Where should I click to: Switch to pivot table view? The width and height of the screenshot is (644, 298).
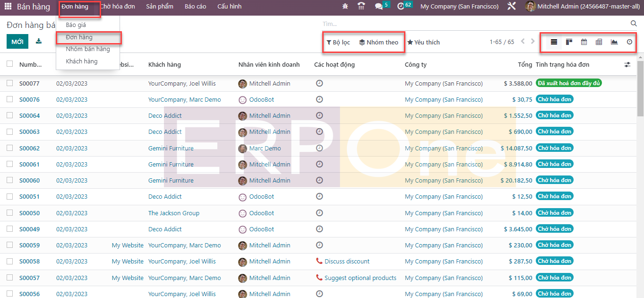coord(599,42)
